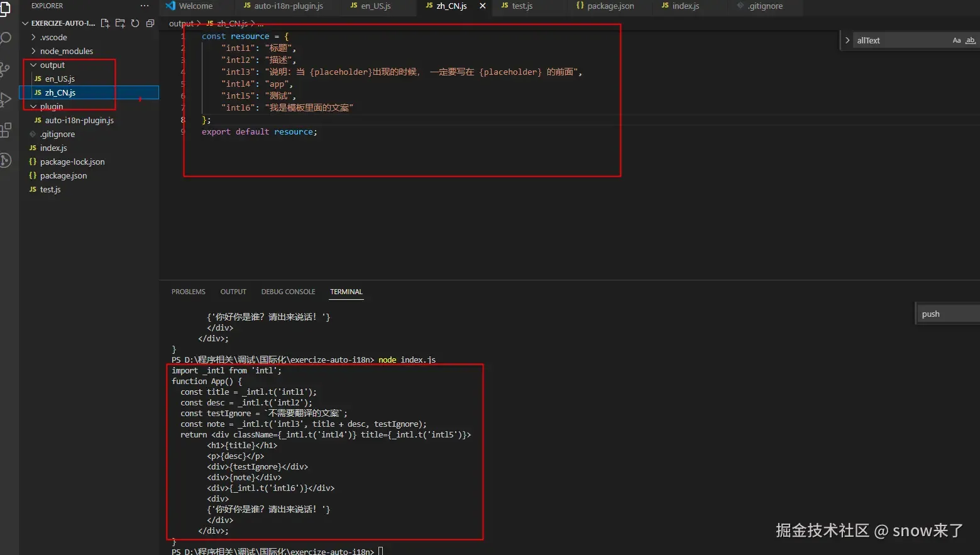The width and height of the screenshot is (980, 555).
Task: Open the PROBLEMS panel tab
Action: (x=189, y=292)
